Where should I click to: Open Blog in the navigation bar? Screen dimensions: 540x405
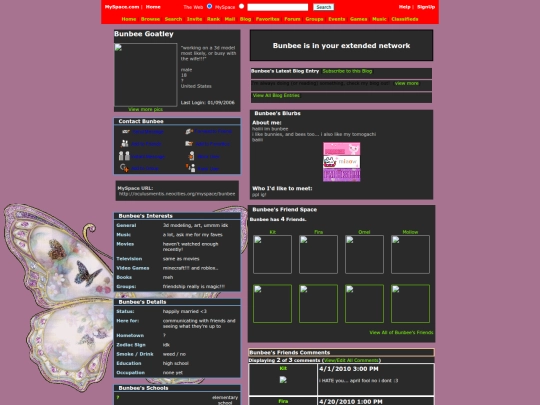click(246, 19)
